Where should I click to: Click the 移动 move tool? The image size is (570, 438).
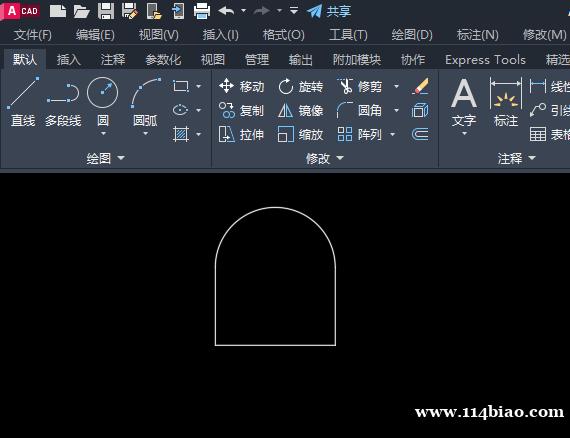tap(241, 87)
